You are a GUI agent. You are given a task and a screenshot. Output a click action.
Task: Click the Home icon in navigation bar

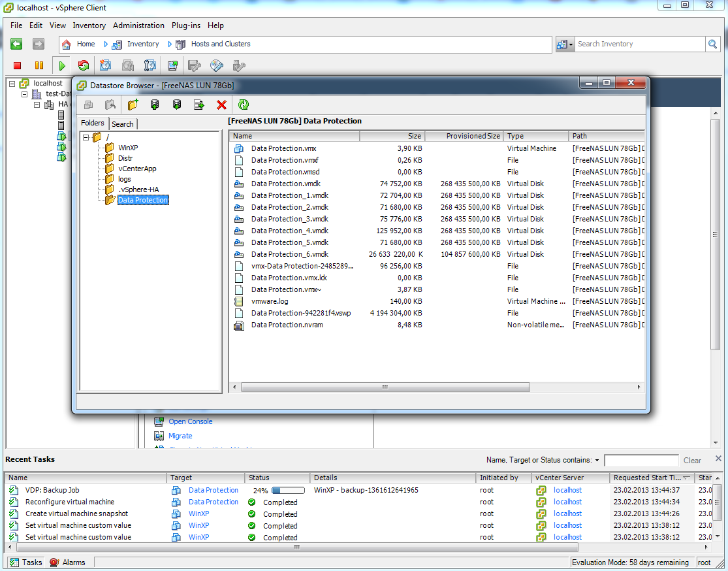click(67, 44)
